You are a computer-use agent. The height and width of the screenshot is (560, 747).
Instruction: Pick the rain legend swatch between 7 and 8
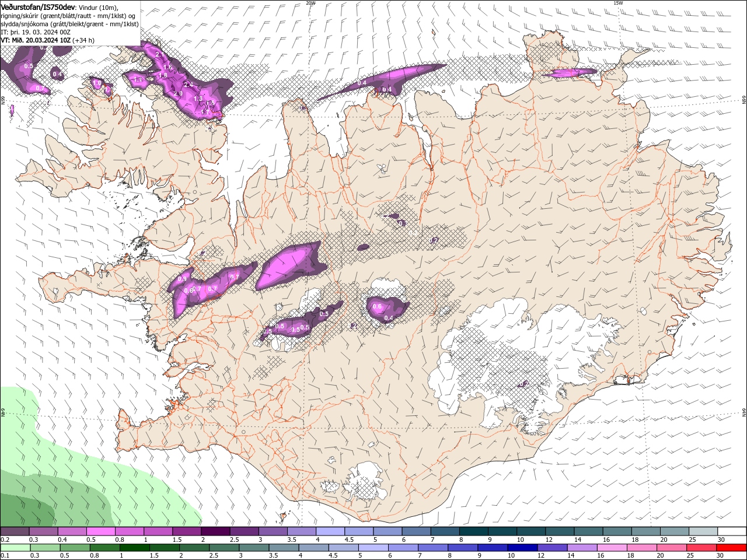(x=432, y=548)
